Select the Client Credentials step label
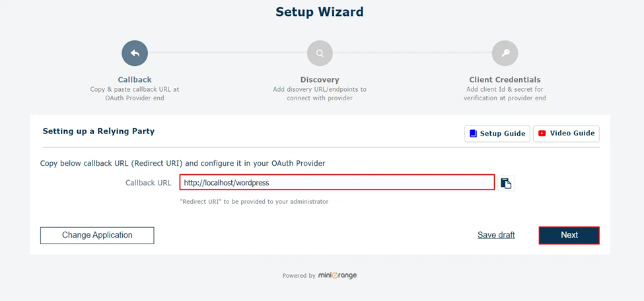The image size is (644, 301). 505,80
